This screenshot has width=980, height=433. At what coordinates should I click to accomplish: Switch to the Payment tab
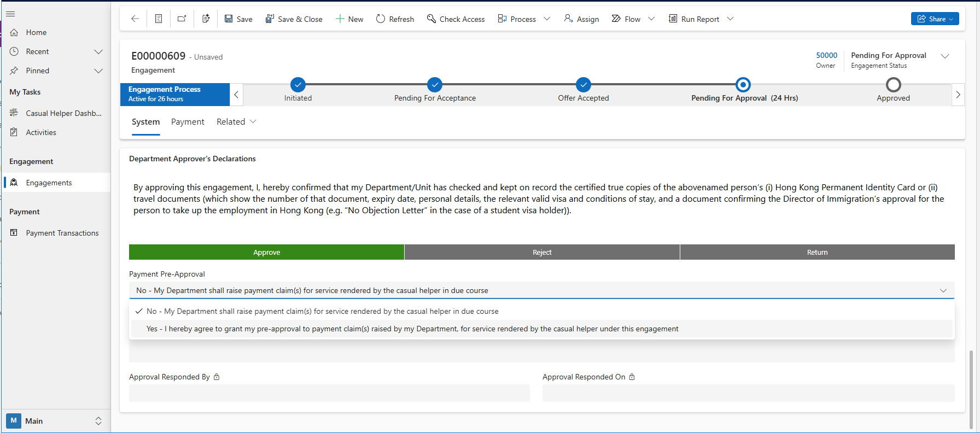[188, 122]
